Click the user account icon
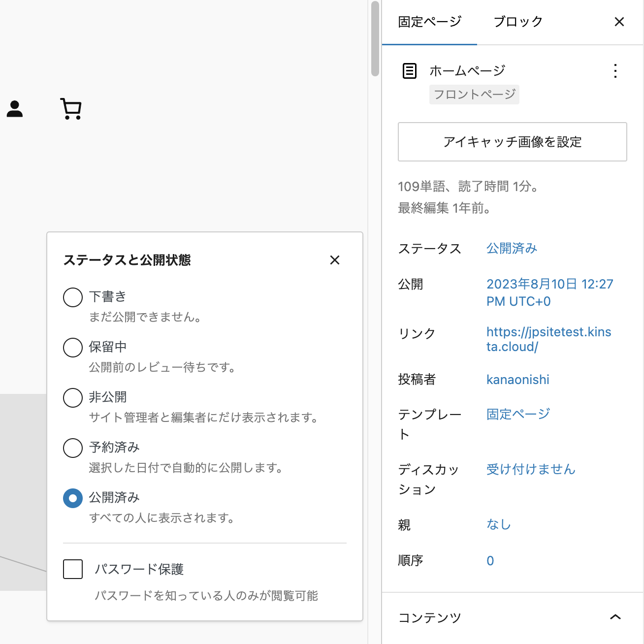This screenshot has width=644, height=644. pos(14,109)
